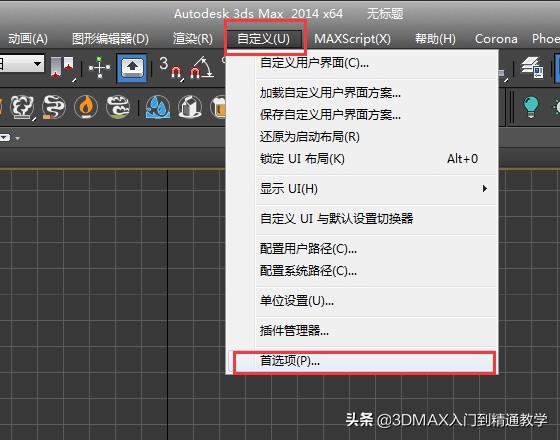
Task: Click the blue water splash preset icon
Action: point(158,107)
